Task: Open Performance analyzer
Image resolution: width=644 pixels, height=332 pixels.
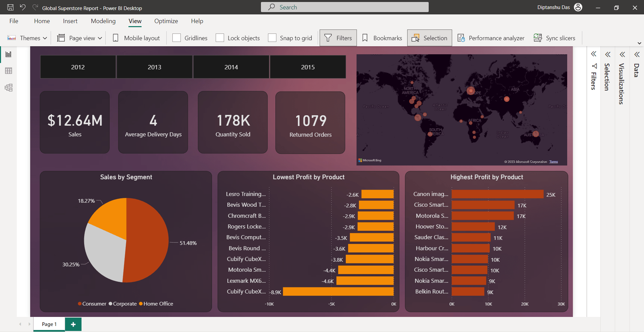Action: (x=491, y=38)
